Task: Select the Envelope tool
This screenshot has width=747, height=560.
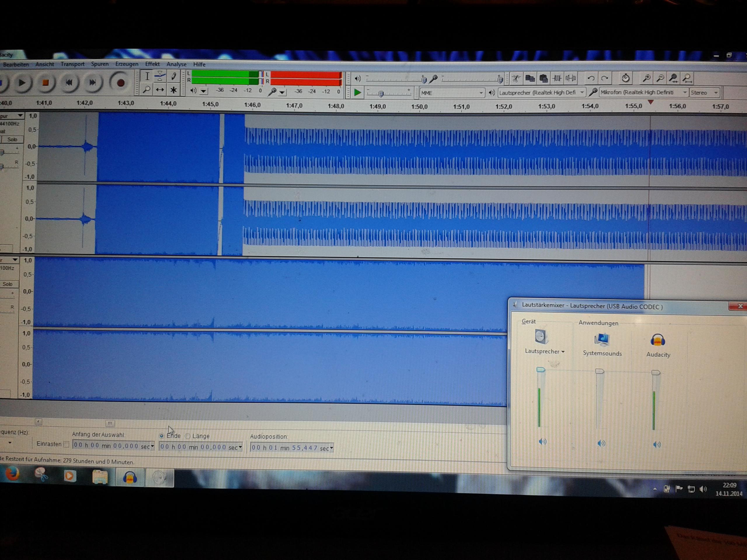Action: [160, 76]
